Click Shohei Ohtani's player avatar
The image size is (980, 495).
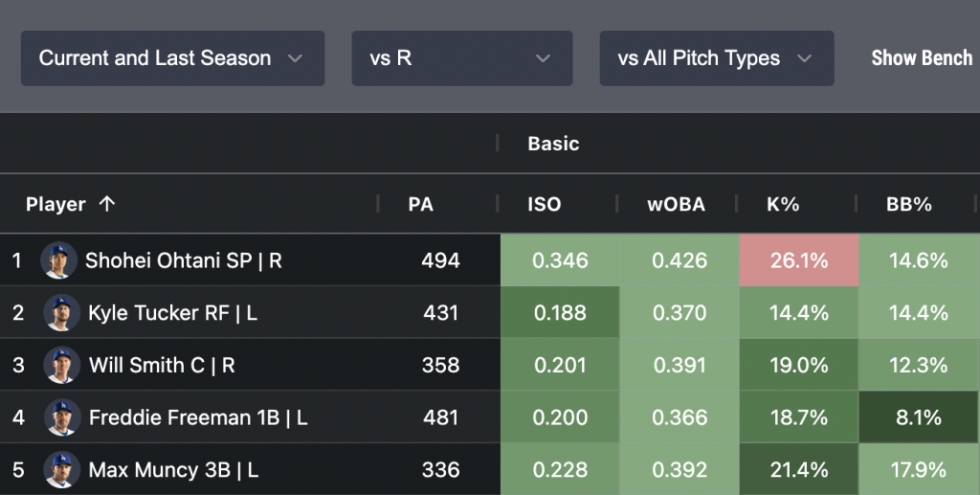point(59,260)
